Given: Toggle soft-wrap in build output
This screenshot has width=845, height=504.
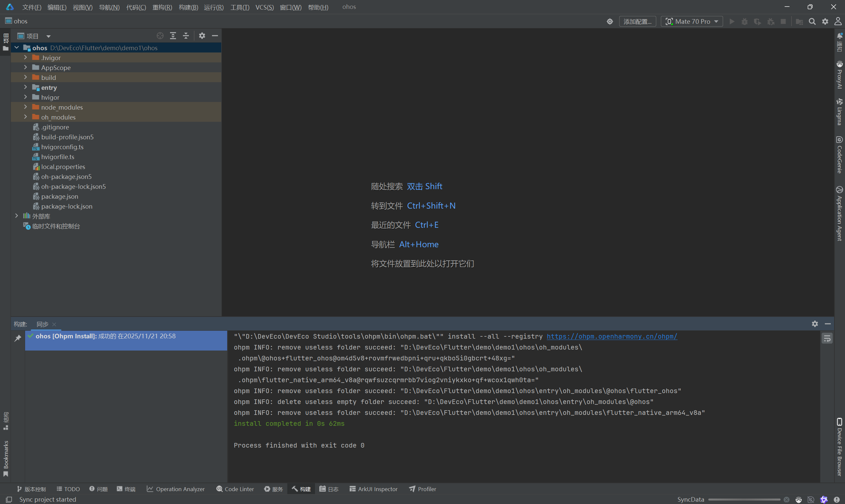Looking at the screenshot, I should click(827, 338).
